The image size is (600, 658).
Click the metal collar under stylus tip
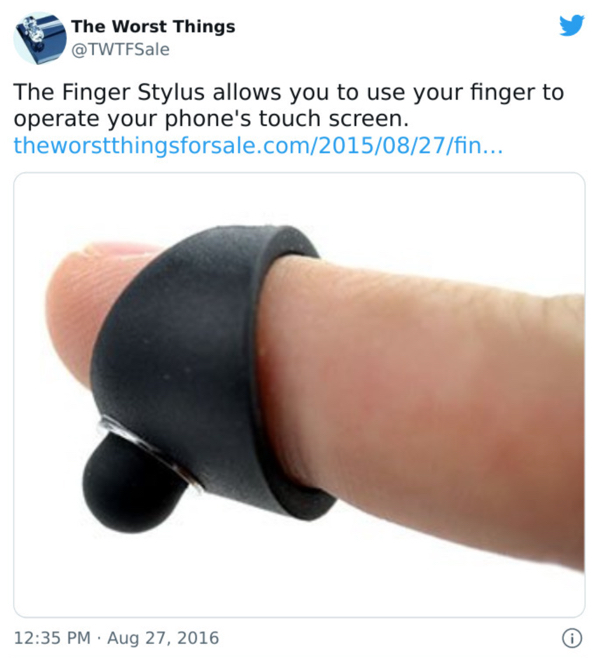[151, 451]
